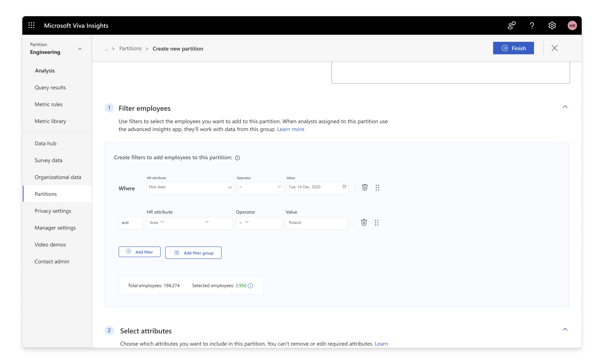The width and height of the screenshot is (604, 364).
Task: Click the feedback person icon in header
Action: pos(512,25)
